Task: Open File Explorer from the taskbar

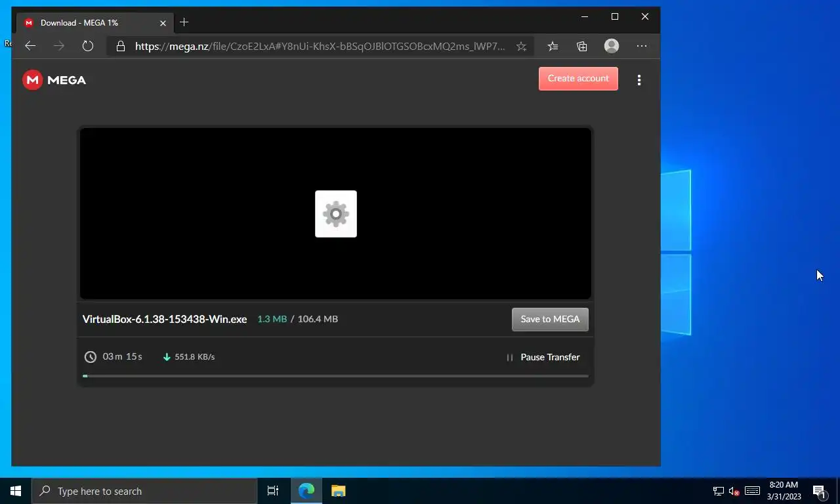Action: tap(338, 491)
